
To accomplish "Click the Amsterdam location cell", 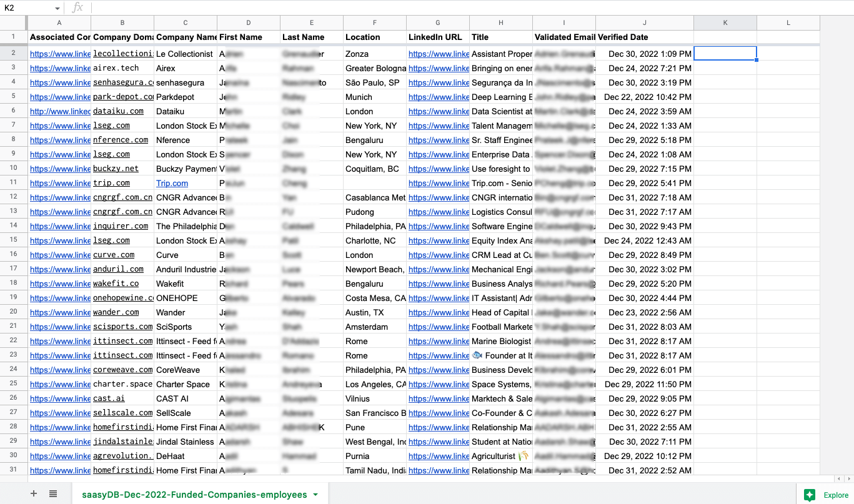I will point(375,327).
